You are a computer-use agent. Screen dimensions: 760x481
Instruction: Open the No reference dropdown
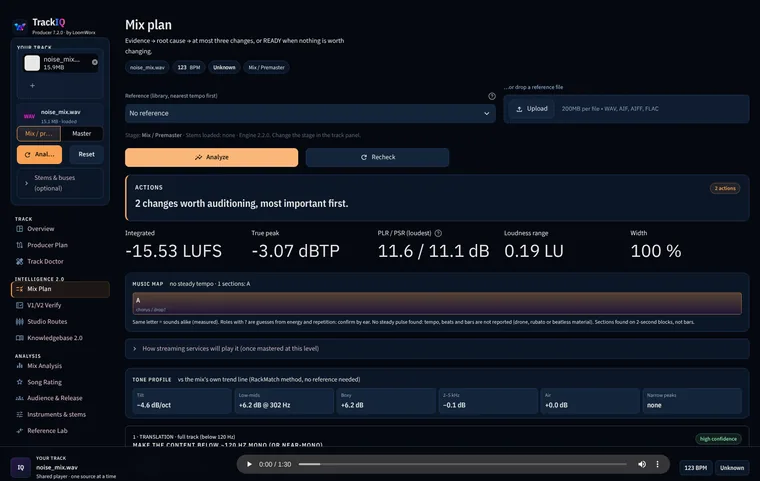pos(310,113)
